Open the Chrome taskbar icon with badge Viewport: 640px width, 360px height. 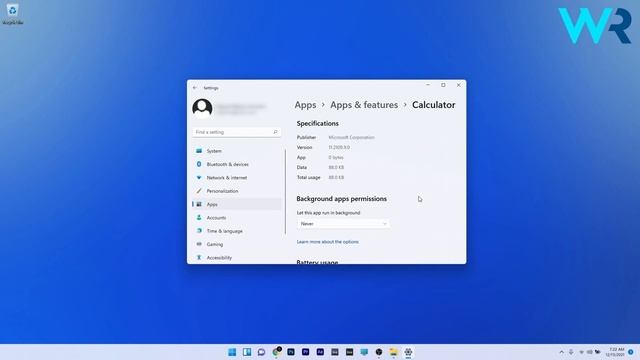pos(276,352)
